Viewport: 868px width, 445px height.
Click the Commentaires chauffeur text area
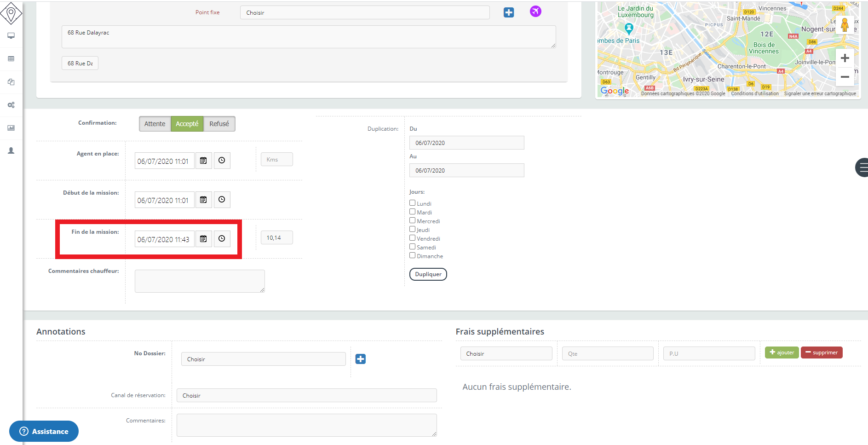200,281
